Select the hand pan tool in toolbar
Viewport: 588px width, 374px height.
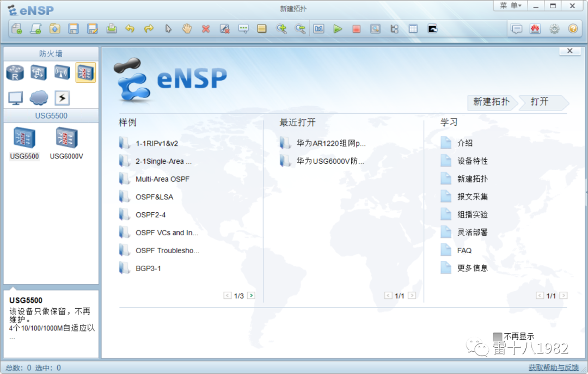tap(187, 28)
